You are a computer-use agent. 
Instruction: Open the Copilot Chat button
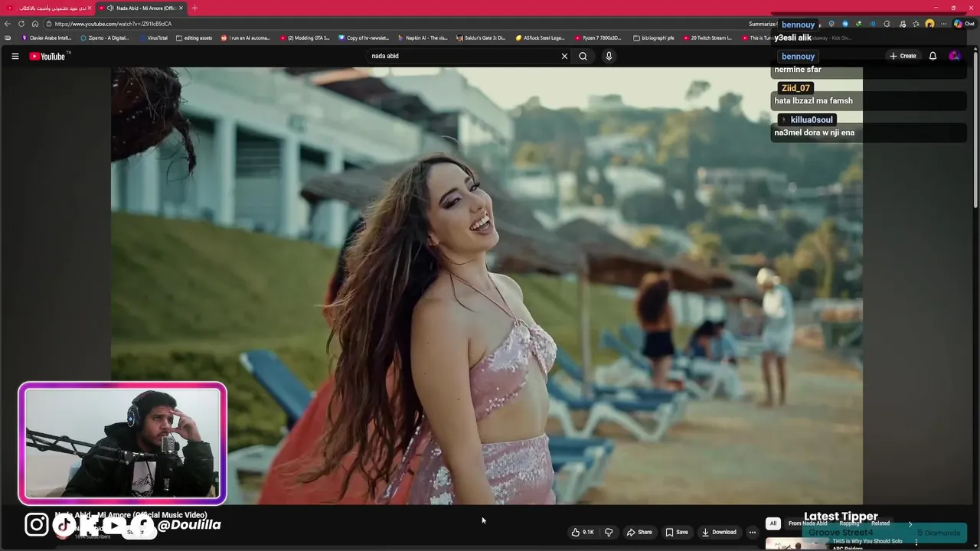(x=964, y=24)
